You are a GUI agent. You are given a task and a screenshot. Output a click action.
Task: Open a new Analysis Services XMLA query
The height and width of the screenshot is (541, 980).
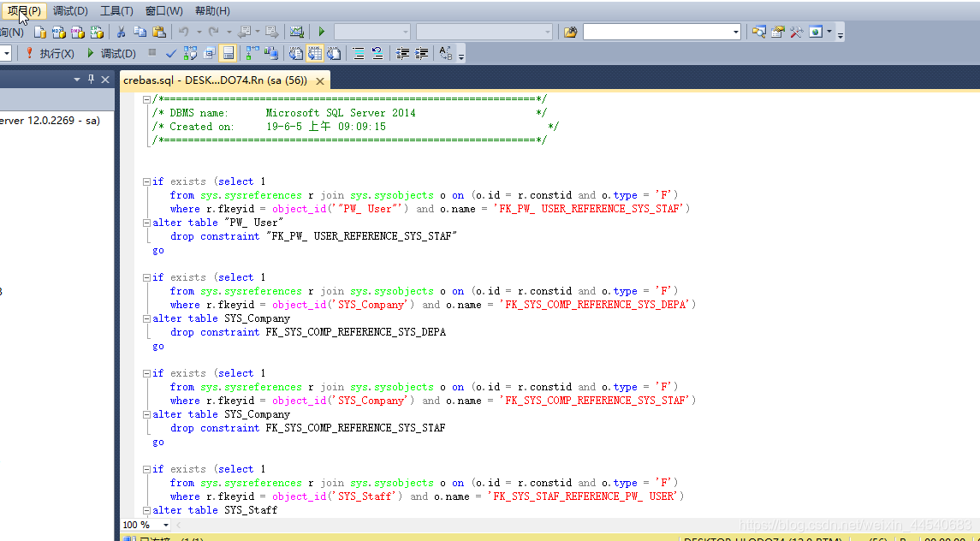96,32
